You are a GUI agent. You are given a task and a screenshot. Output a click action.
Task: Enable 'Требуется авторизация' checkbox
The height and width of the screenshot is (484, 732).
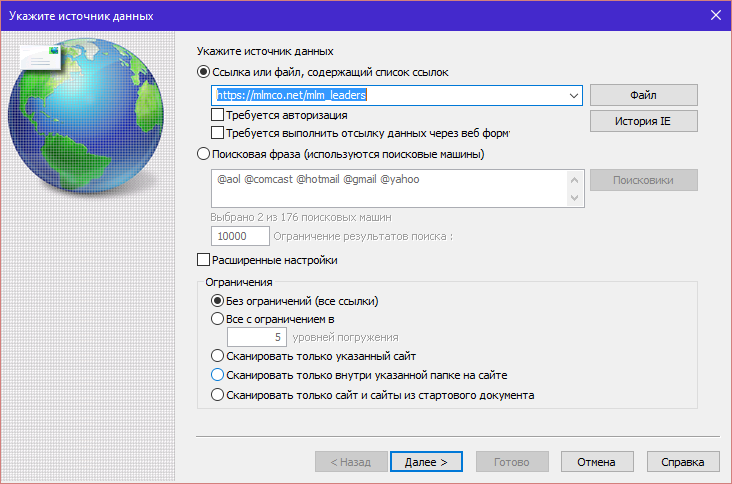[x=218, y=116]
